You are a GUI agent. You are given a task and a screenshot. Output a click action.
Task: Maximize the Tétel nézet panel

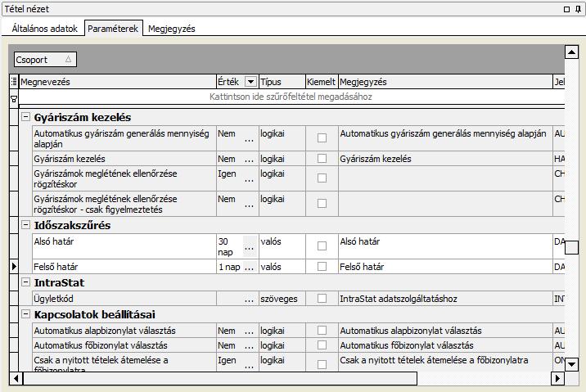pos(566,9)
